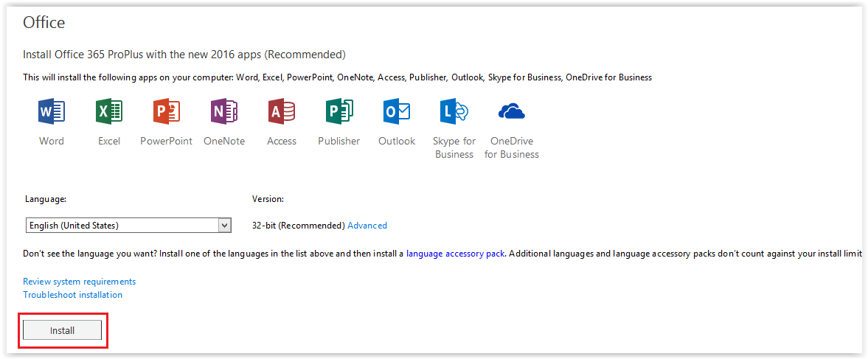Click the Outlook app icon
This screenshot has height=359, width=868.
[x=397, y=113]
